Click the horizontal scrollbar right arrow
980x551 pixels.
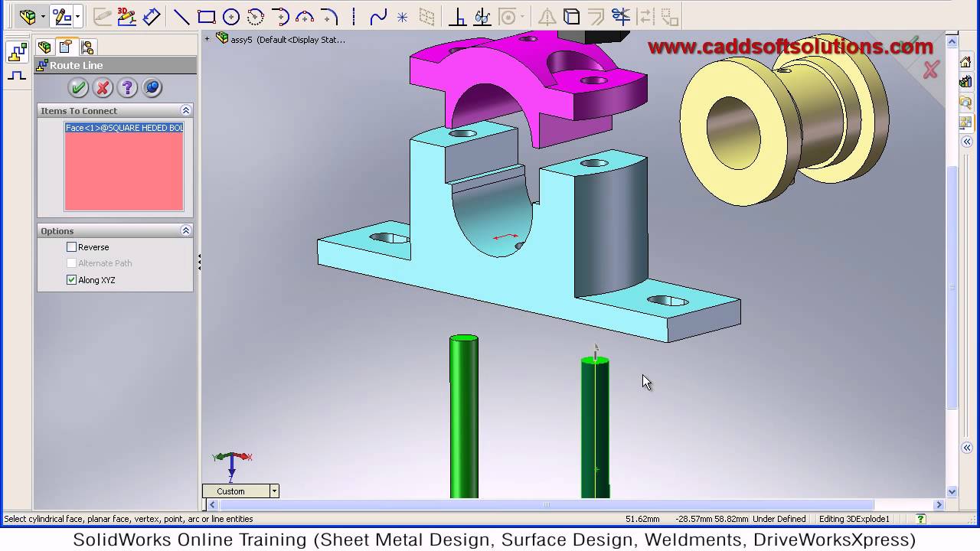(x=939, y=505)
